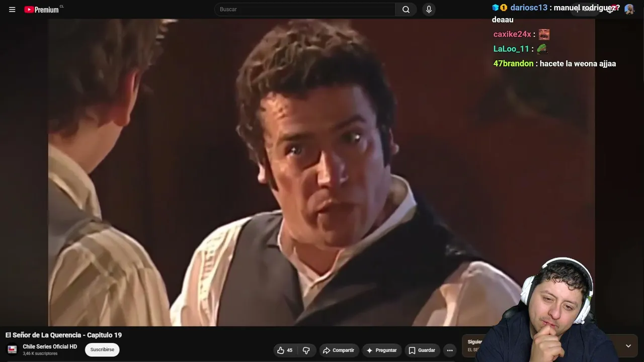
Task: Open the Preguntar AI ask button
Action: [x=381, y=350]
